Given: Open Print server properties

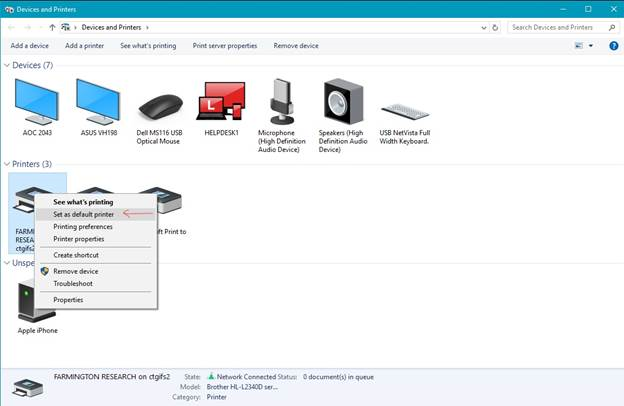Looking at the screenshot, I should [x=225, y=46].
